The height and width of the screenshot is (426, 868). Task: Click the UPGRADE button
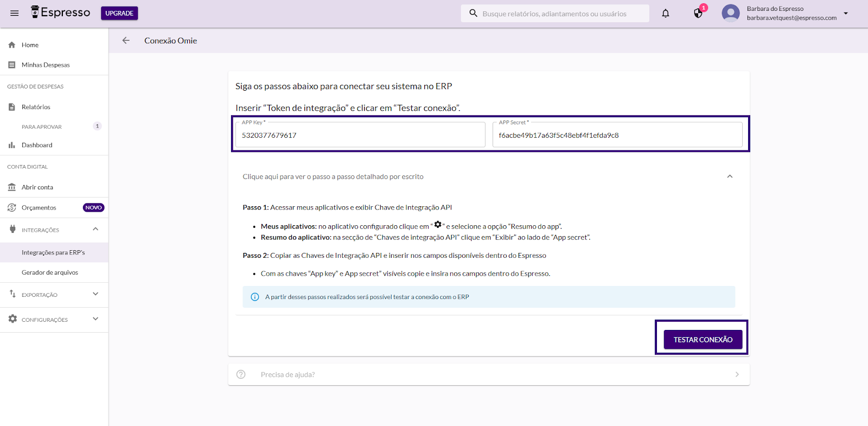pos(119,13)
